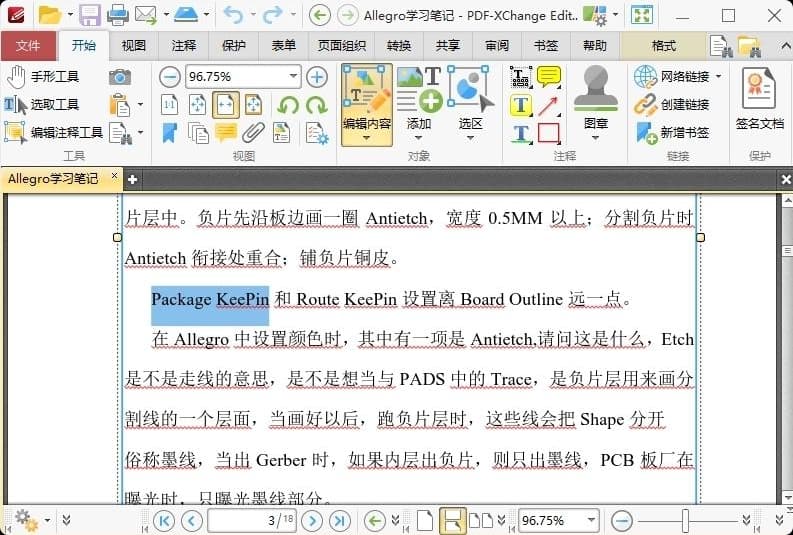Go to the last page

point(339,520)
